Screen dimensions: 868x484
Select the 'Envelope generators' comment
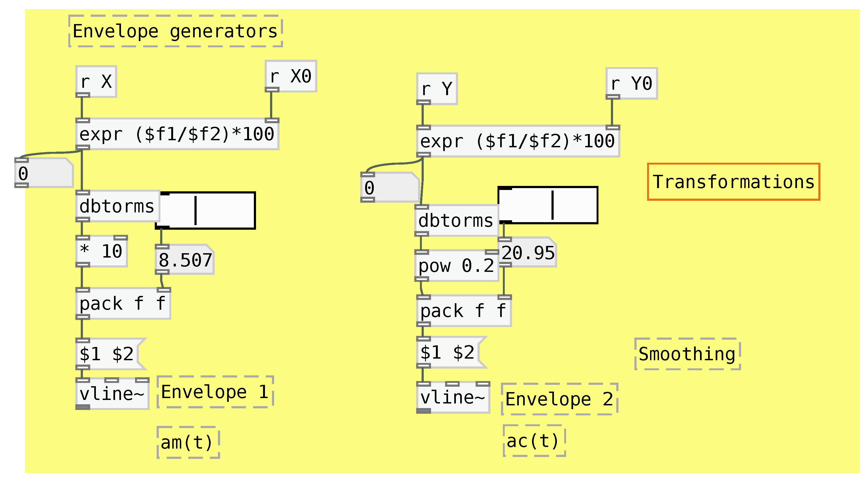175,31
